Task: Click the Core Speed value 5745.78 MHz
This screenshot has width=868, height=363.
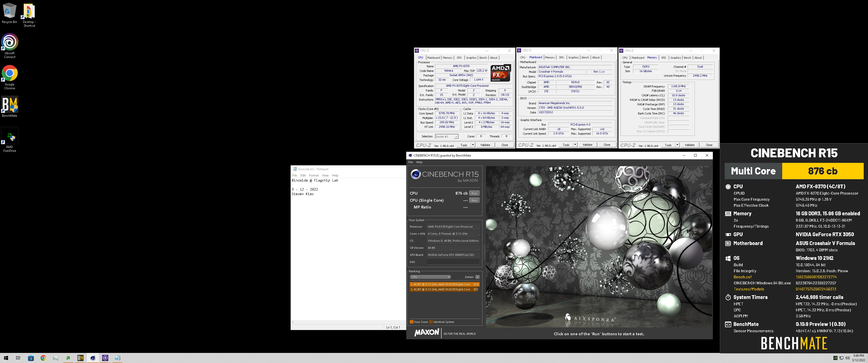Action: click(x=446, y=113)
